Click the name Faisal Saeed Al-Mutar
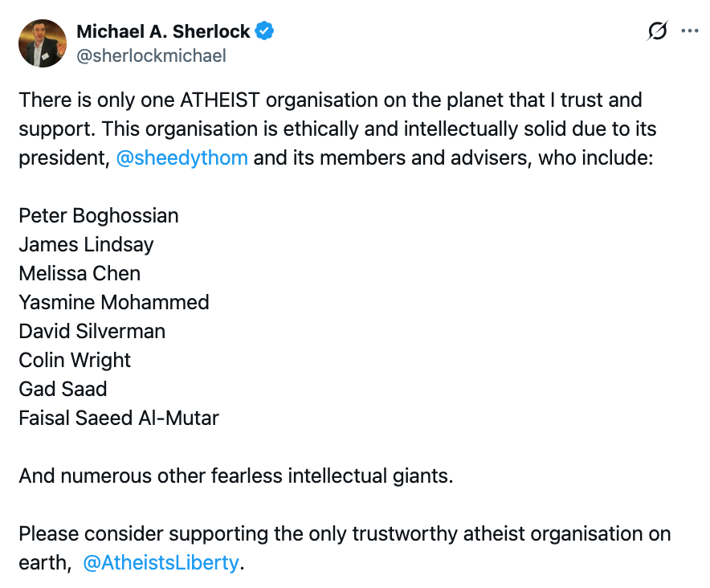 click(x=119, y=418)
